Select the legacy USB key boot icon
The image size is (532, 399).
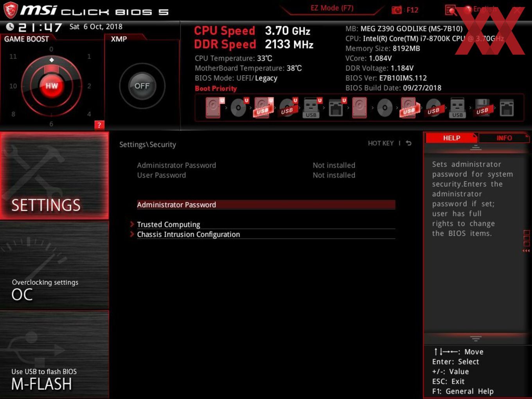point(458,108)
